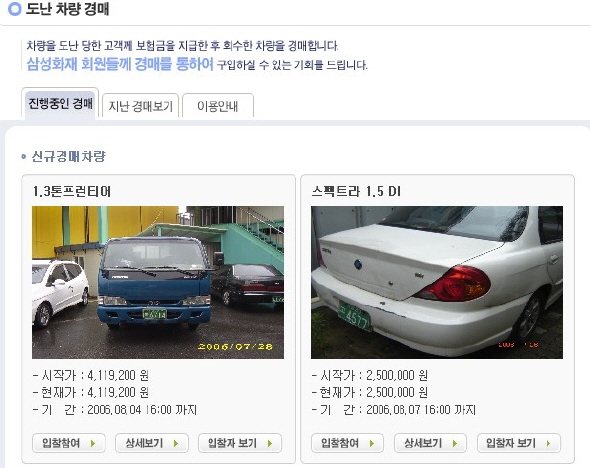Click 입찰자 보기 button for 스펙트라 1.5 DI
This screenshot has height=468, width=590.
coord(519,443)
